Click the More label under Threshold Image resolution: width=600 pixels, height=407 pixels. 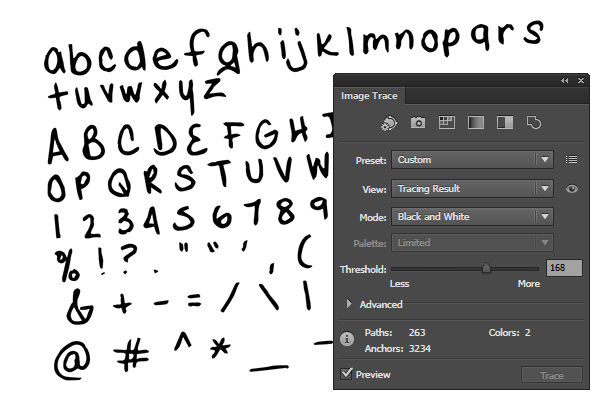tap(529, 283)
